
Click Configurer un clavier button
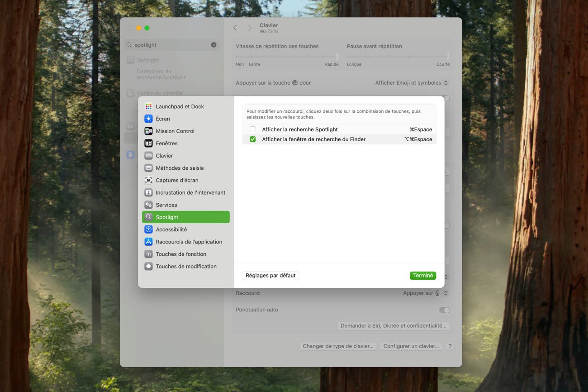tap(411, 346)
